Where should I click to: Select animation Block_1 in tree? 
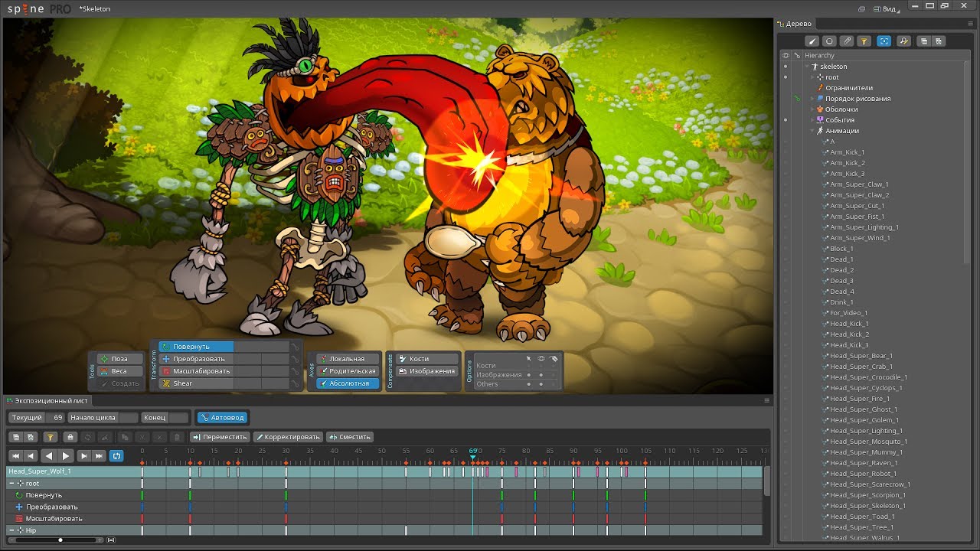point(841,249)
